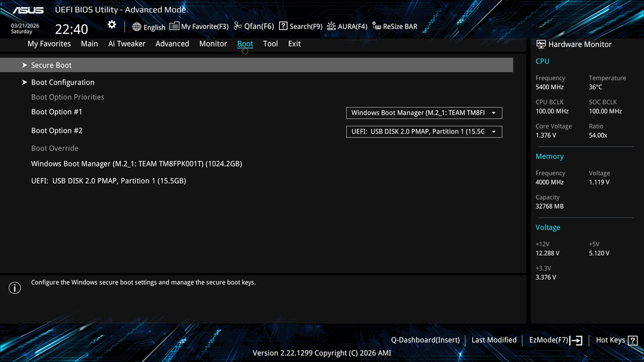Click the Hardware Monitor screen icon
This screenshot has height=362, width=644.
[541, 44]
